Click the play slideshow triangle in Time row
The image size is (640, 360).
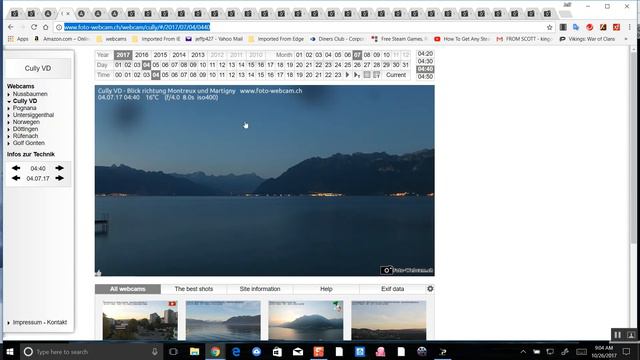347,75
